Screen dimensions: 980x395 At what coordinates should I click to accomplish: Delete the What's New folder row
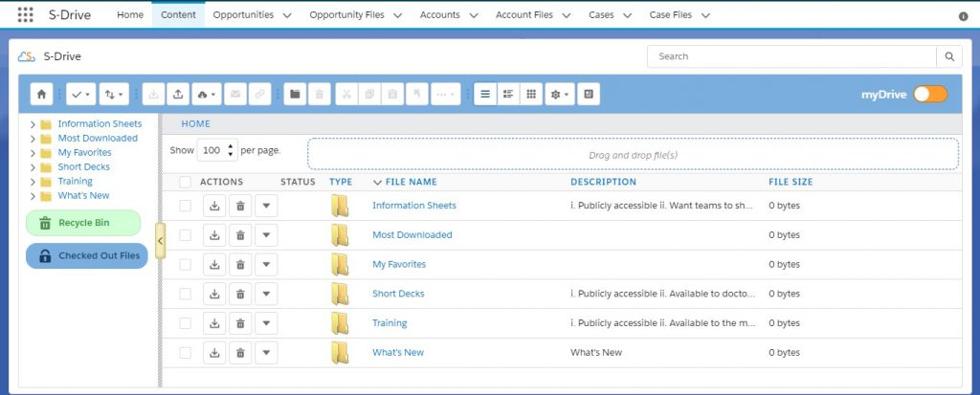[240, 353]
